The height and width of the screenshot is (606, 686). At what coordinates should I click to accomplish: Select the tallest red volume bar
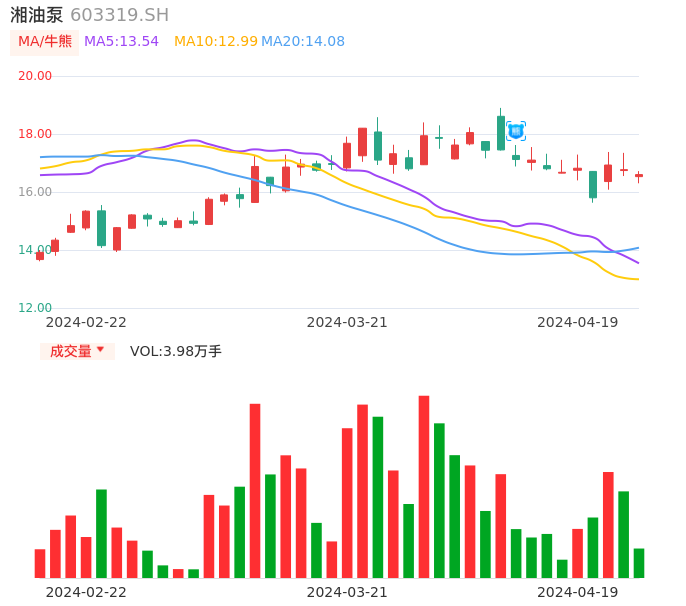click(x=424, y=486)
